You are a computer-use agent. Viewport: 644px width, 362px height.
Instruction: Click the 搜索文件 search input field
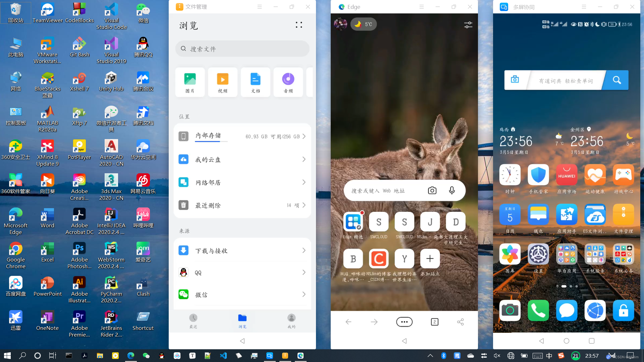pos(242,49)
